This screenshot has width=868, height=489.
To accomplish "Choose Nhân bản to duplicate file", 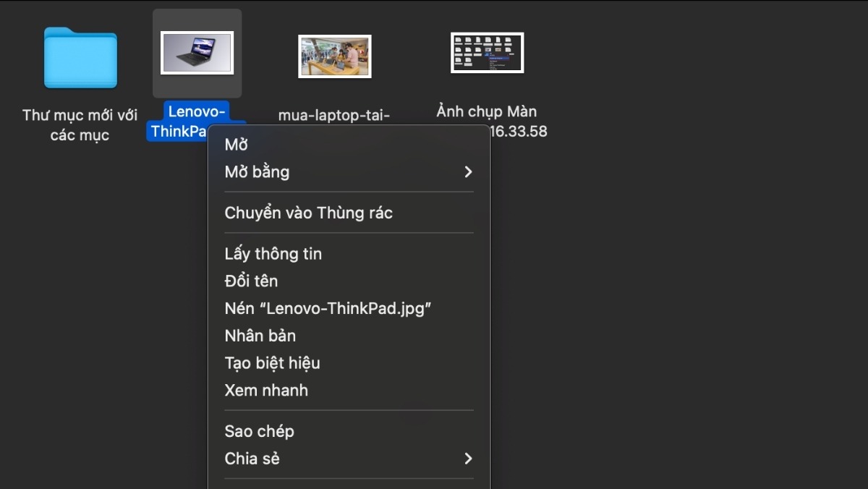I will click(x=349, y=336).
